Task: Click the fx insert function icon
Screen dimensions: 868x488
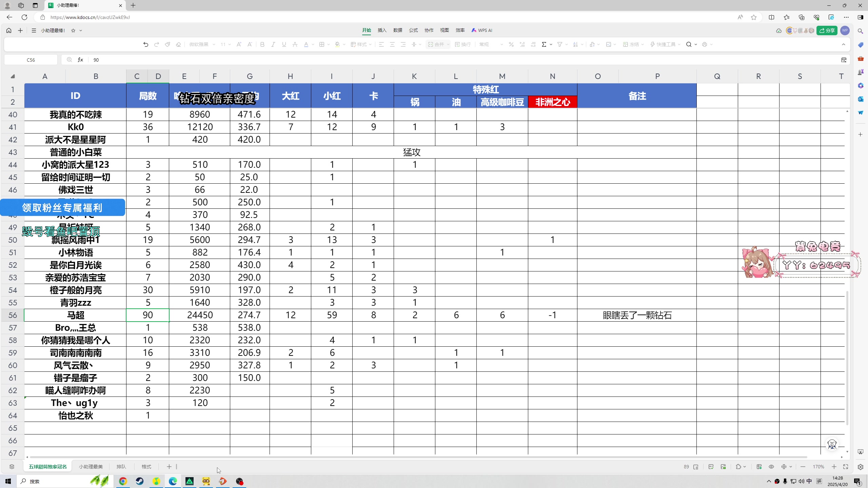Action: tap(80, 60)
